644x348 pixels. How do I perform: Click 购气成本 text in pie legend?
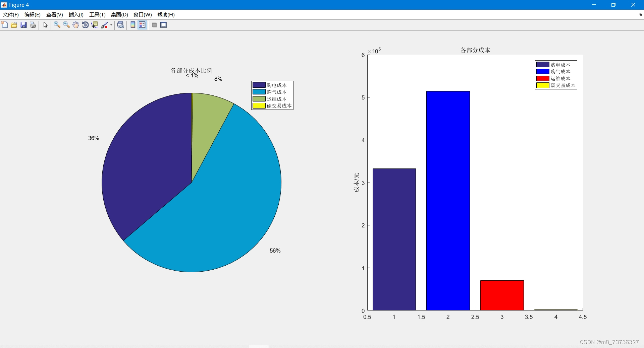[277, 92]
